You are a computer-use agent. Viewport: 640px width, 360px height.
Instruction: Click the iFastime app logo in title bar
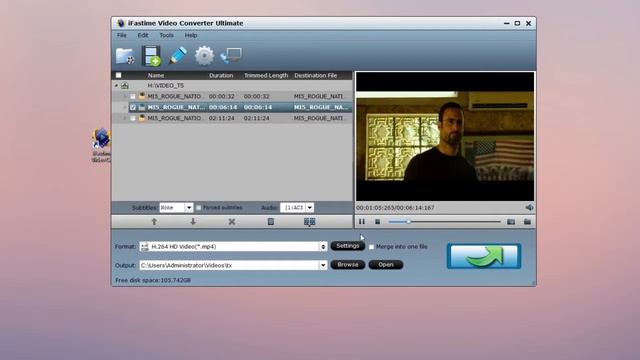(120, 23)
